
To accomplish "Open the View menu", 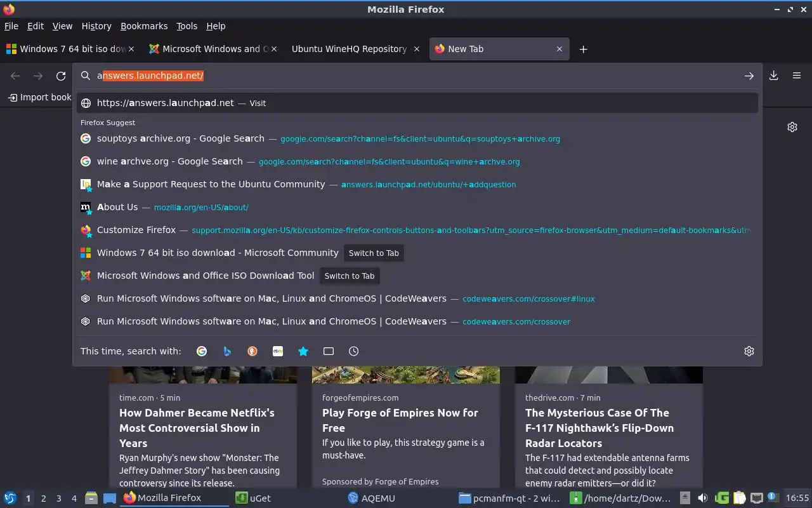I will pos(62,26).
